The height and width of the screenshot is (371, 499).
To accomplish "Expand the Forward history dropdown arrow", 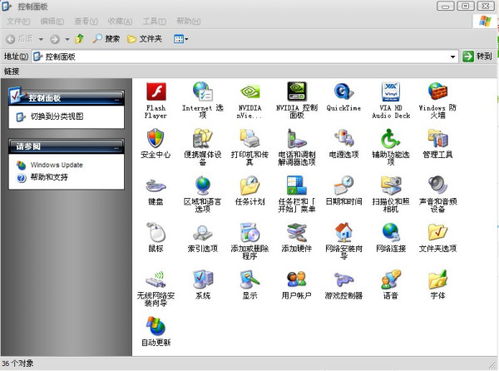I will coord(67,39).
